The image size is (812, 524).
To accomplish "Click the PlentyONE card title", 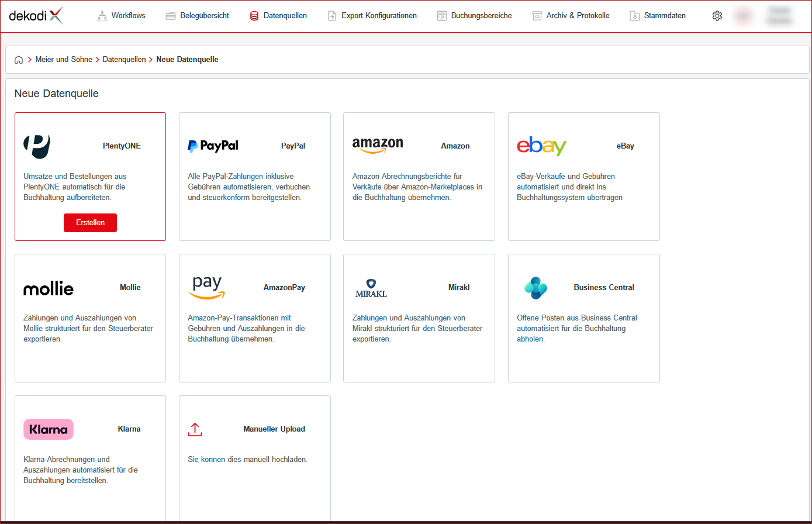I will point(122,146).
